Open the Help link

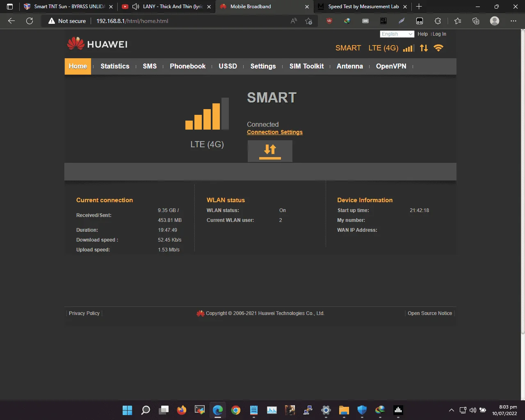(x=422, y=34)
